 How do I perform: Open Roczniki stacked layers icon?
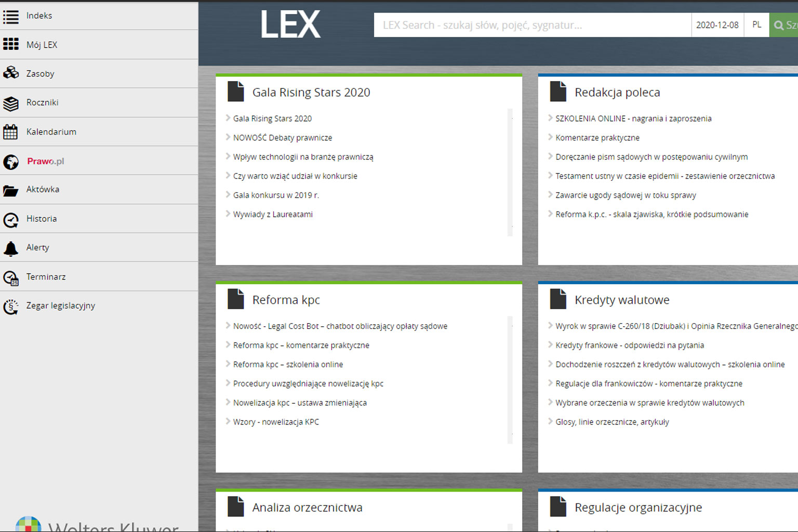pyautogui.click(x=11, y=103)
